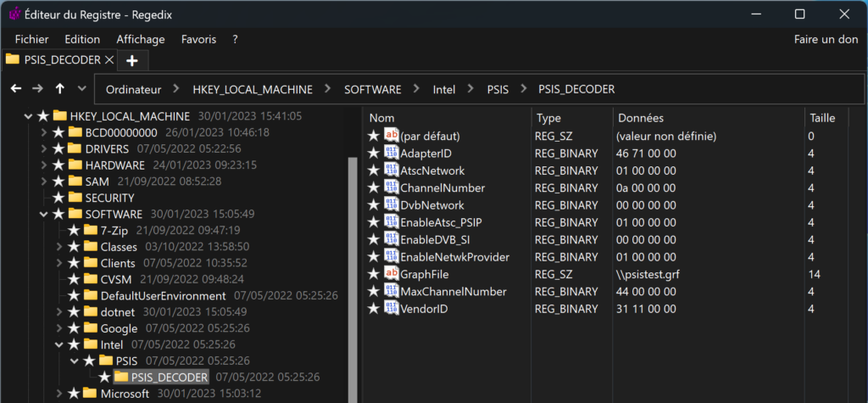
Task: Click the EnableAtsc_PSIP binary value icon
Action: coord(391,221)
